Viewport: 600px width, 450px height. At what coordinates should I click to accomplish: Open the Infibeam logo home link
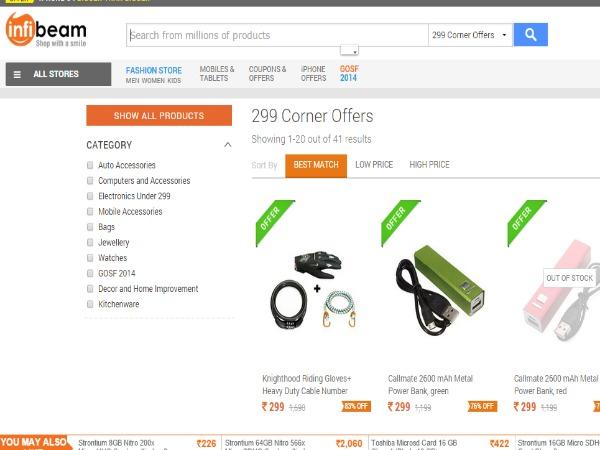coord(46,30)
